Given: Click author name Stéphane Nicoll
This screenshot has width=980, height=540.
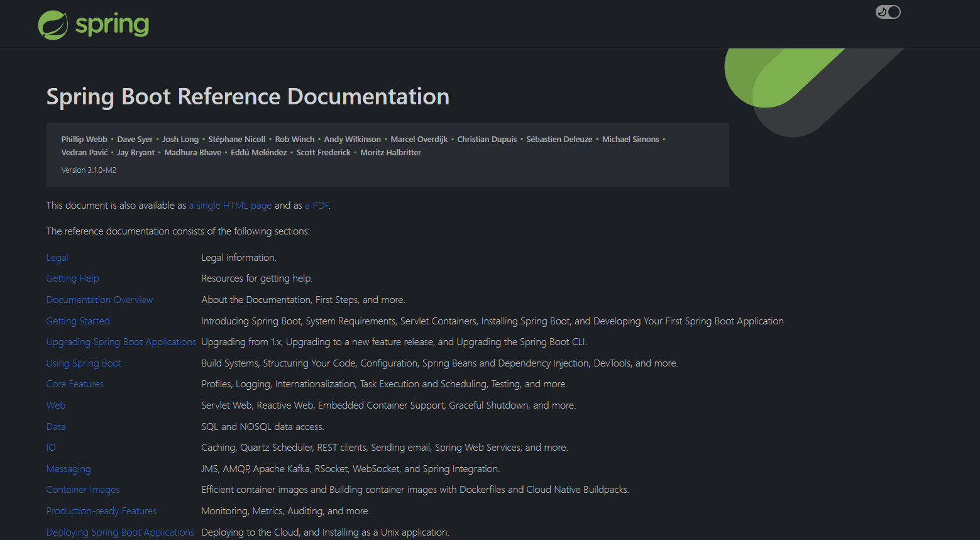Looking at the screenshot, I should coord(237,140).
